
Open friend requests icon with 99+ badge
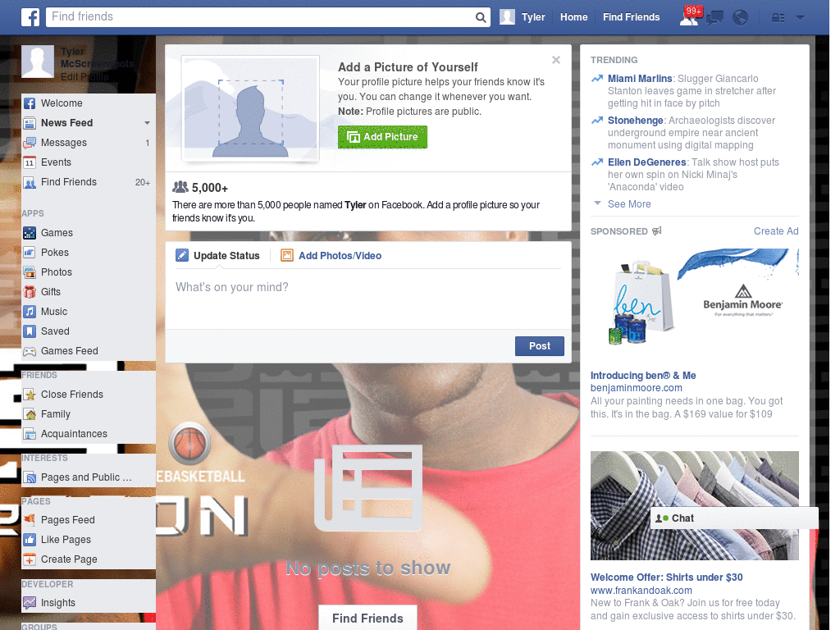click(x=691, y=16)
